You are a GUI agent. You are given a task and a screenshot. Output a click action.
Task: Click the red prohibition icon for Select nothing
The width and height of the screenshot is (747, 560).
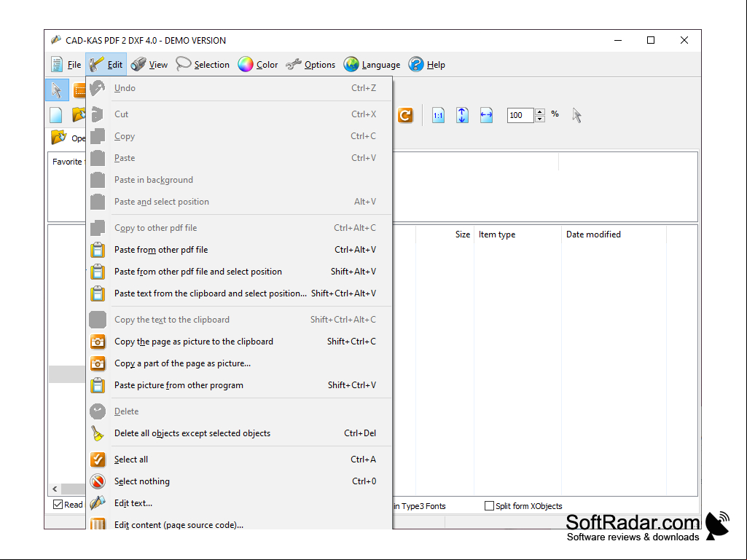(x=98, y=481)
